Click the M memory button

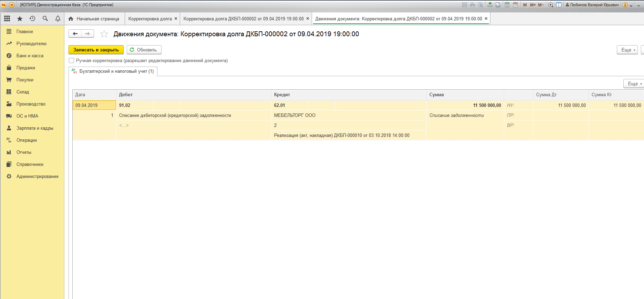[525, 5]
